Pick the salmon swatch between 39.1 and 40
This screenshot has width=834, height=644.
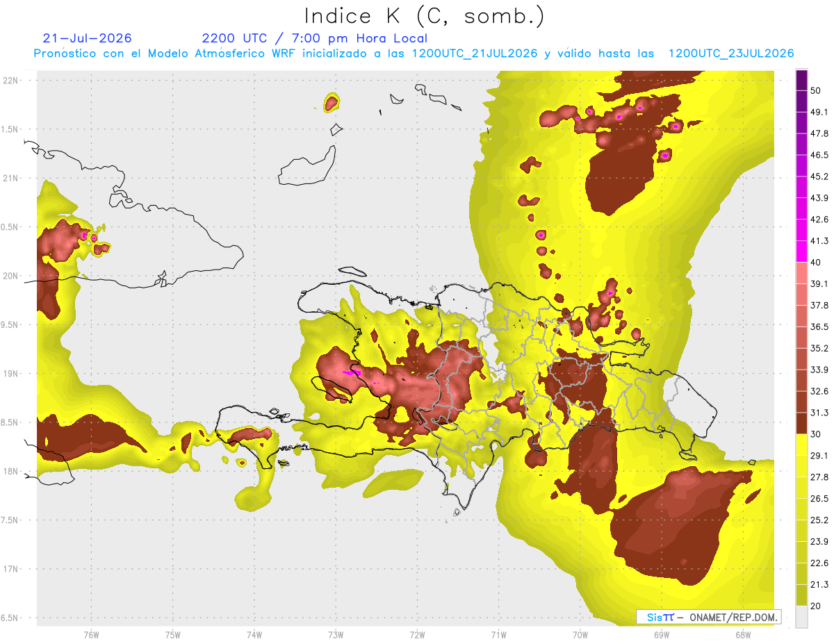coord(801,272)
